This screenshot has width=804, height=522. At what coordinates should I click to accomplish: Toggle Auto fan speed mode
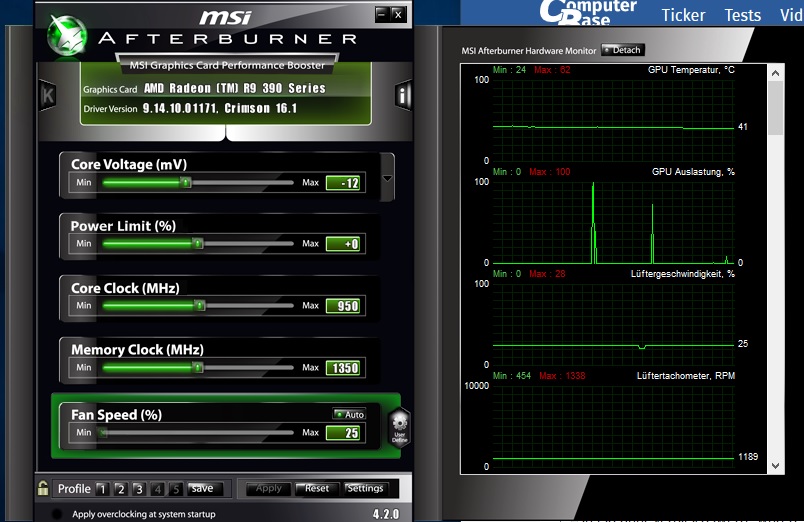click(x=349, y=414)
